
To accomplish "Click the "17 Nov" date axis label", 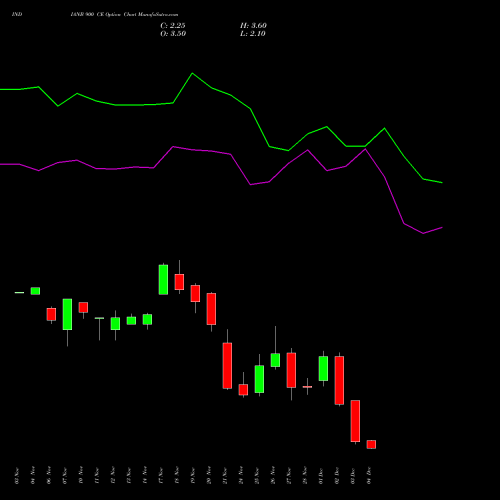I will (x=161, y=476).
